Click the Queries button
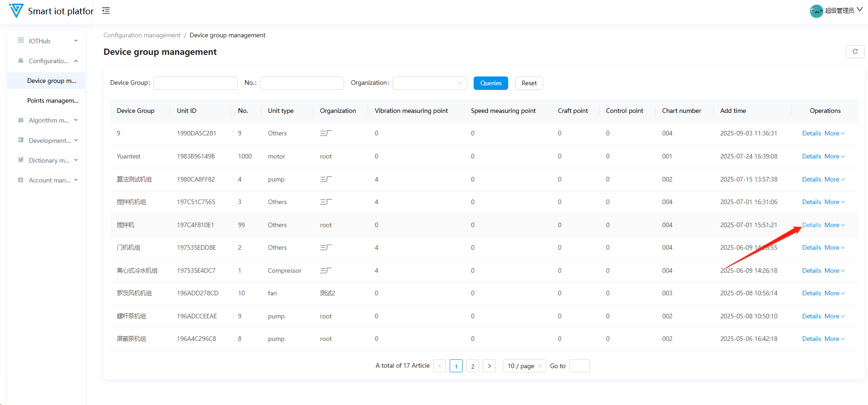This screenshot has width=868, height=405. [x=491, y=83]
